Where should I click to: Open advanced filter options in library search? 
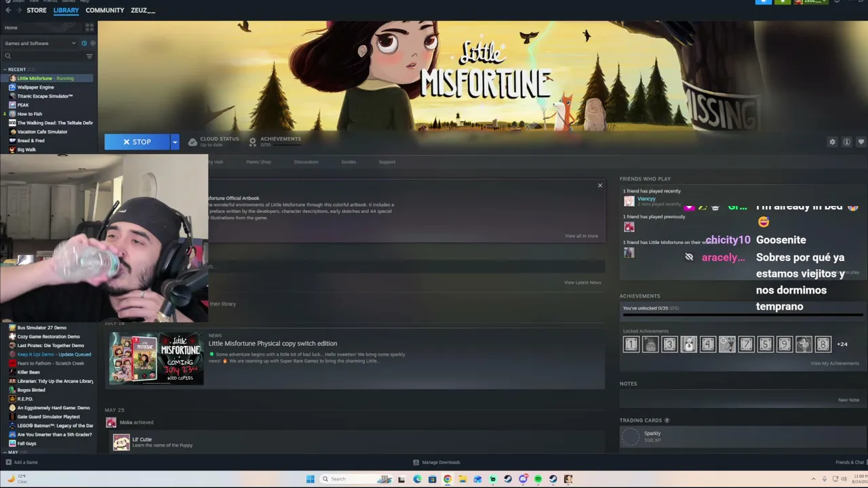click(x=89, y=56)
